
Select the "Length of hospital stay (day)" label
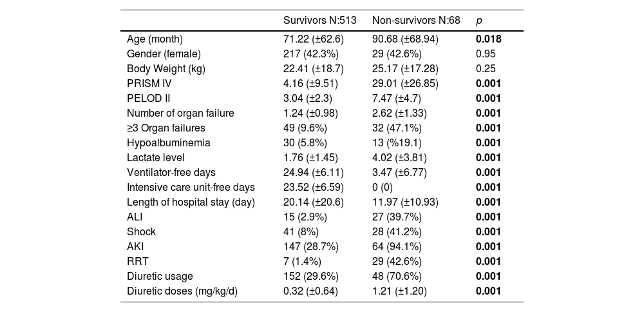coord(191,202)
